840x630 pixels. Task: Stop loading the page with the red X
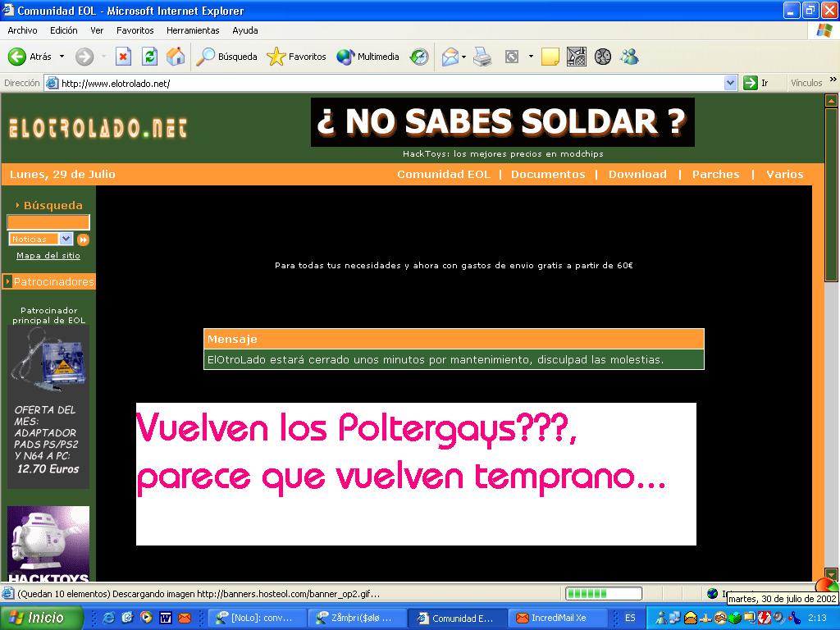[123, 57]
